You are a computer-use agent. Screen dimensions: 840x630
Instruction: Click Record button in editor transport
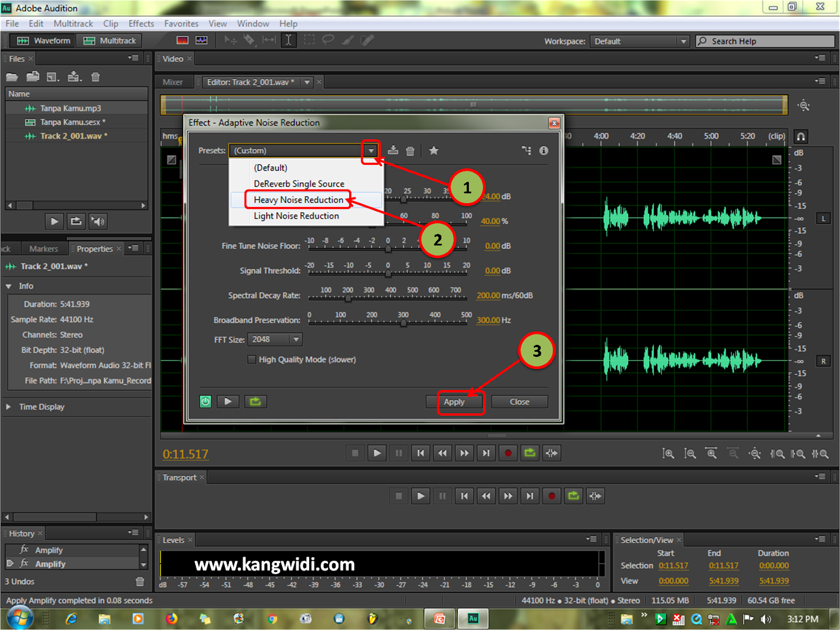click(508, 453)
